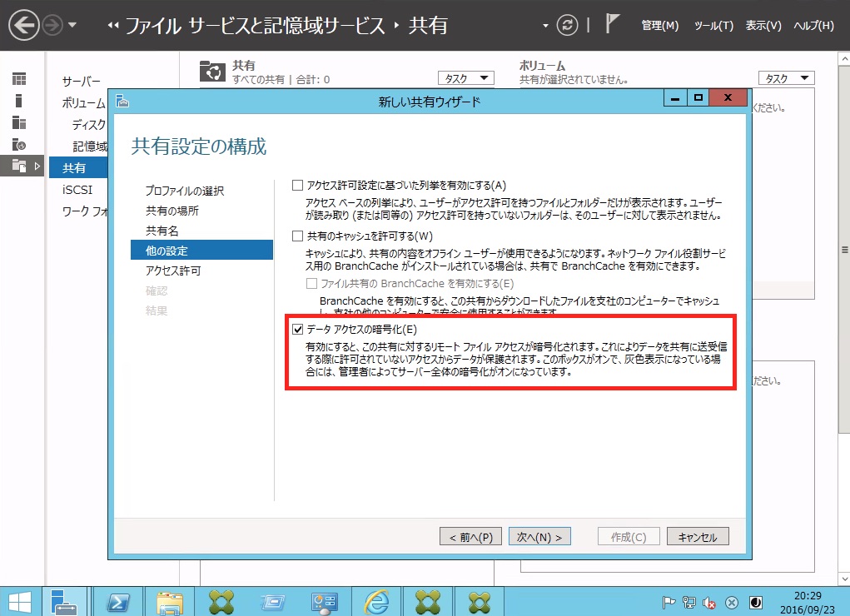Image resolution: width=850 pixels, height=616 pixels.
Task: Open the 管理(M) menu
Action: coord(659,26)
